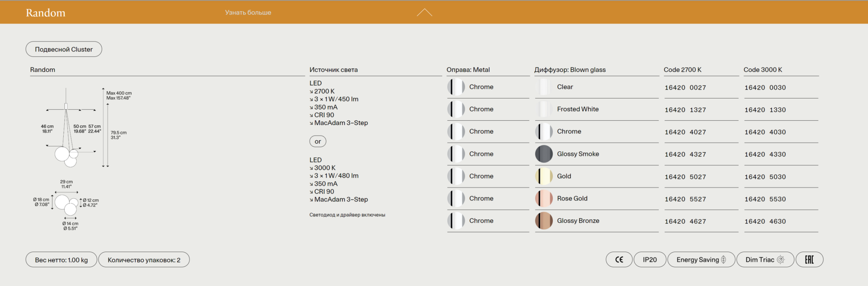
Task: Click the IP20 rating badge
Action: tap(650, 260)
